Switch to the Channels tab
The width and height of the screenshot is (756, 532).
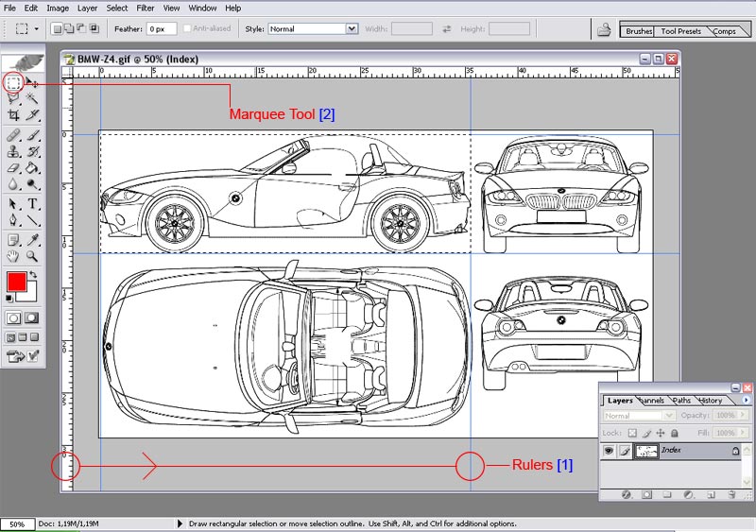(651, 401)
